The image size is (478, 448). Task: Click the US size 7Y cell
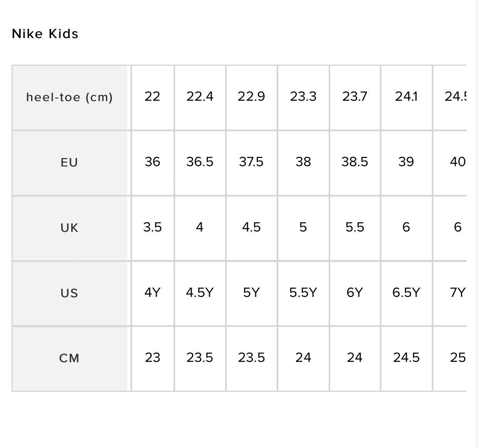coord(458,294)
